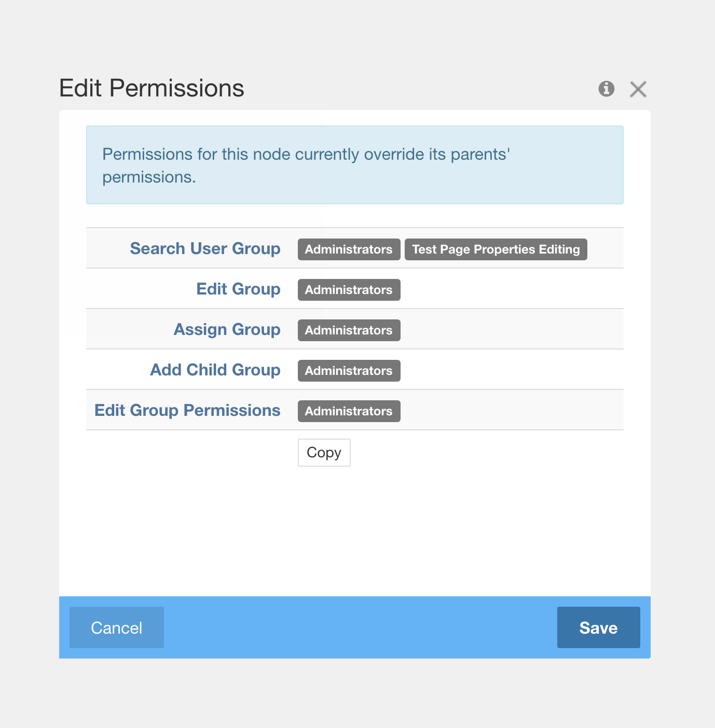Select the Administrators tag for Search User Group
Image resolution: width=715 pixels, height=728 pixels.
[x=349, y=249]
